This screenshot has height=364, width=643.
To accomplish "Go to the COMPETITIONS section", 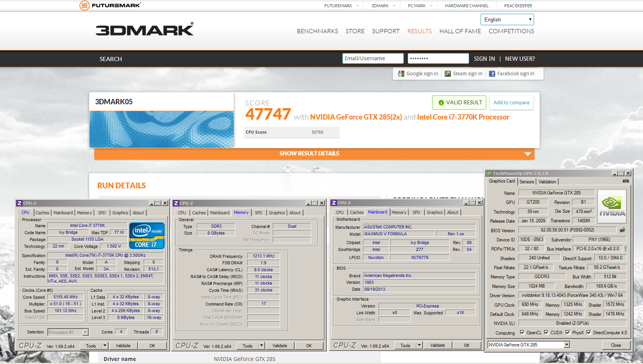I will tap(511, 31).
